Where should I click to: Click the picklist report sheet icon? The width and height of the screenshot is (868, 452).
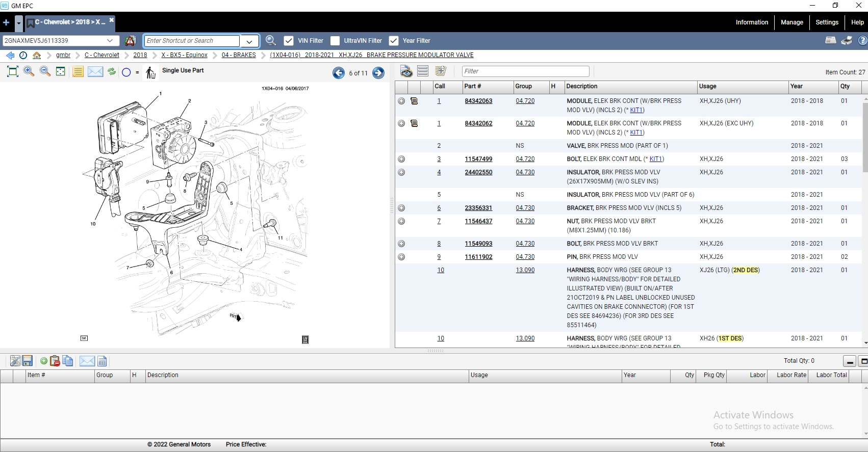point(102,361)
